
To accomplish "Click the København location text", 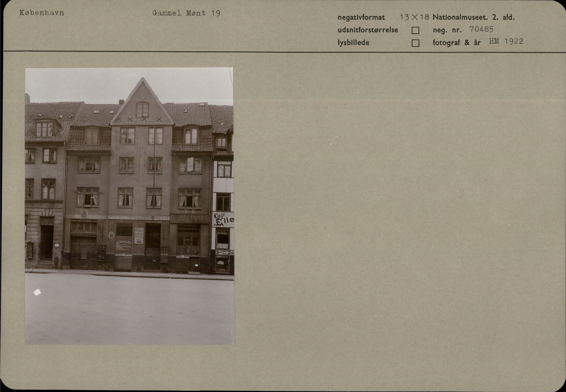I will coord(42,13).
